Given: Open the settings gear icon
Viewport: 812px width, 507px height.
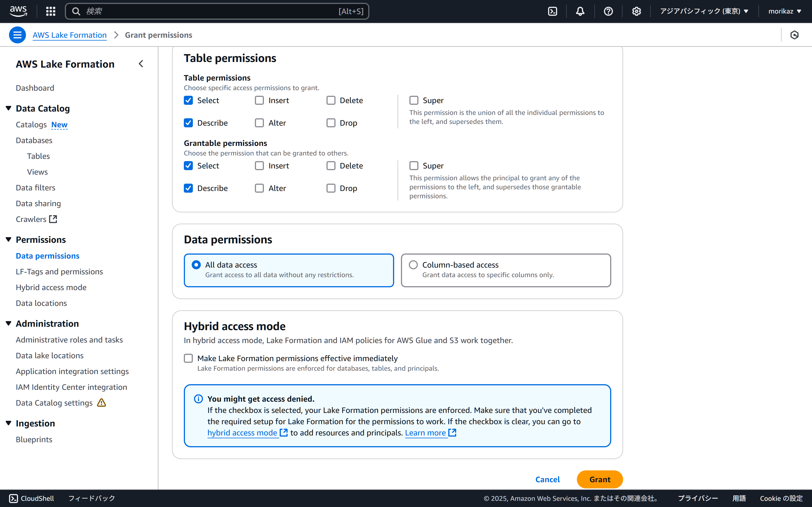Looking at the screenshot, I should [x=636, y=11].
